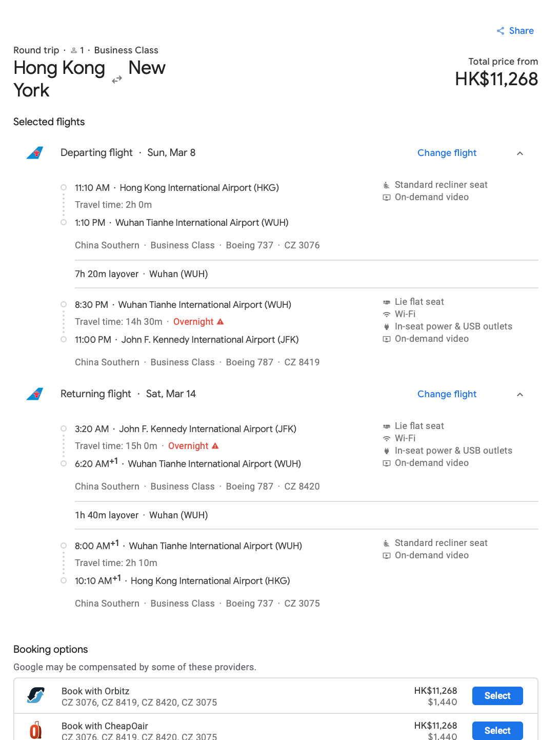560x740 pixels.
Task: Click the Overnight warning icon on CZ 8420
Action: (x=215, y=446)
